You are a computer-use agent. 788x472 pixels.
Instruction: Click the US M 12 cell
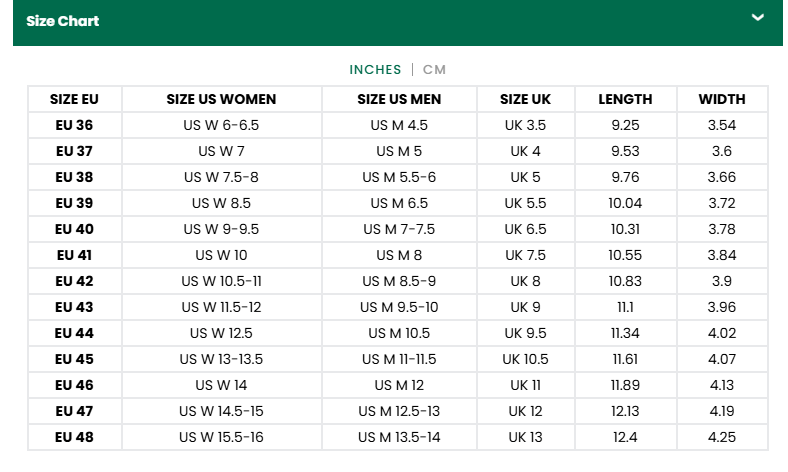399,385
